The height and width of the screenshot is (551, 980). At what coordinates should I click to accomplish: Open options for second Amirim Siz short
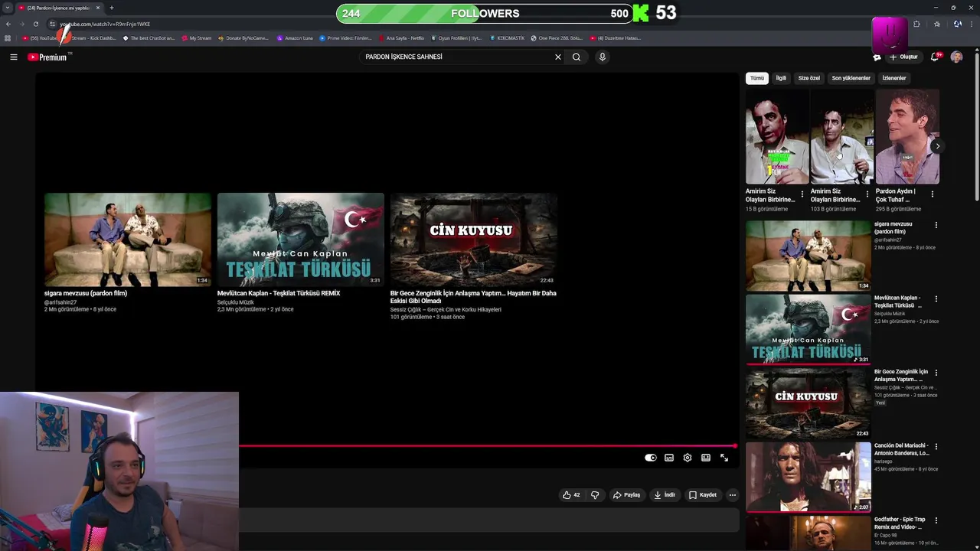coord(867,194)
